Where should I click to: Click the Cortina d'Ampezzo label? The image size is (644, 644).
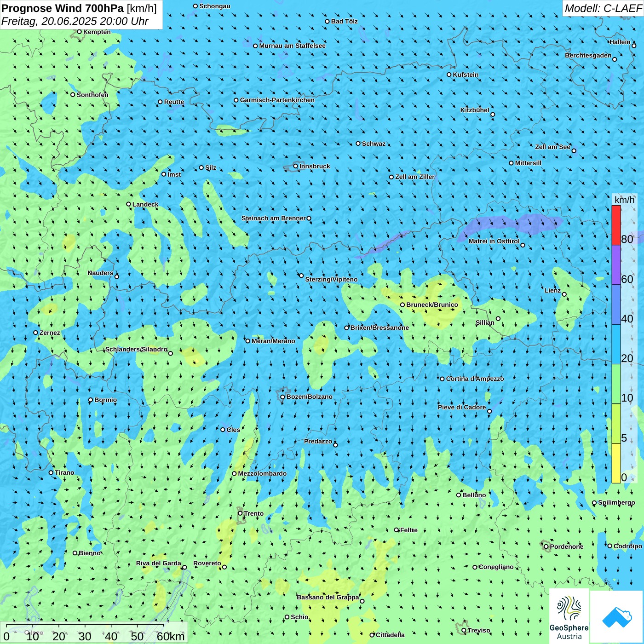tap(475, 379)
